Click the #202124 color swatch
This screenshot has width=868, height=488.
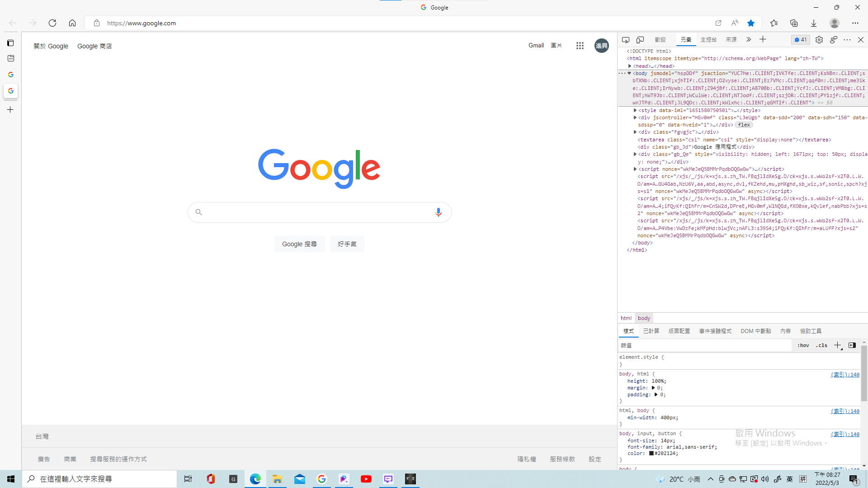coord(651,454)
